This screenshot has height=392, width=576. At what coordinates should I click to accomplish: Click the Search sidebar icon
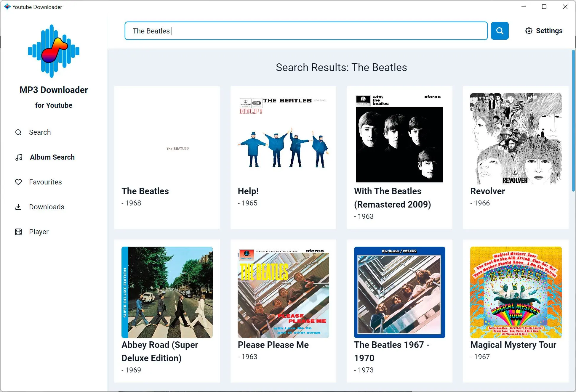19,132
